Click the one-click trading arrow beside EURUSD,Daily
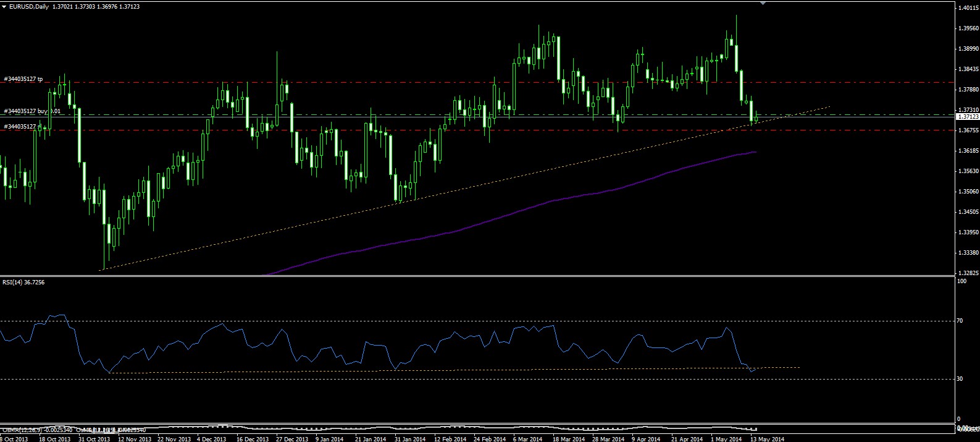The width and height of the screenshot is (980, 442). pos(4,6)
